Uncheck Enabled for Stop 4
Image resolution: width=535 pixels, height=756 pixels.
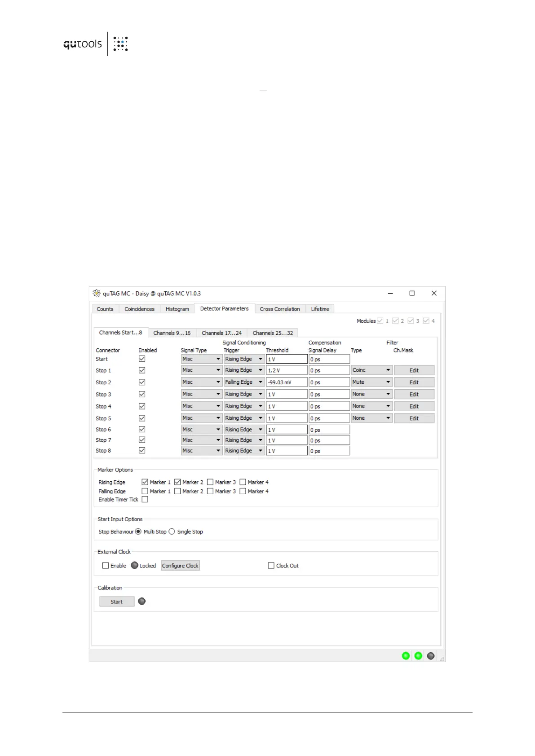(142, 406)
